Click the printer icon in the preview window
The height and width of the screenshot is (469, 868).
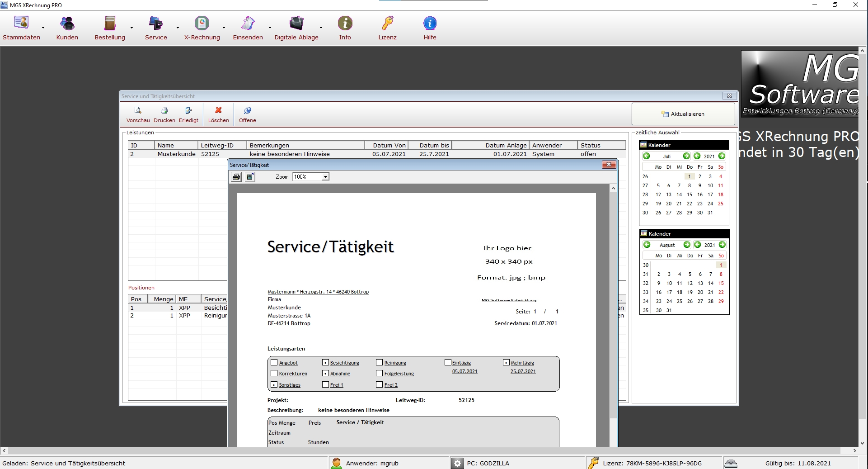click(x=236, y=177)
